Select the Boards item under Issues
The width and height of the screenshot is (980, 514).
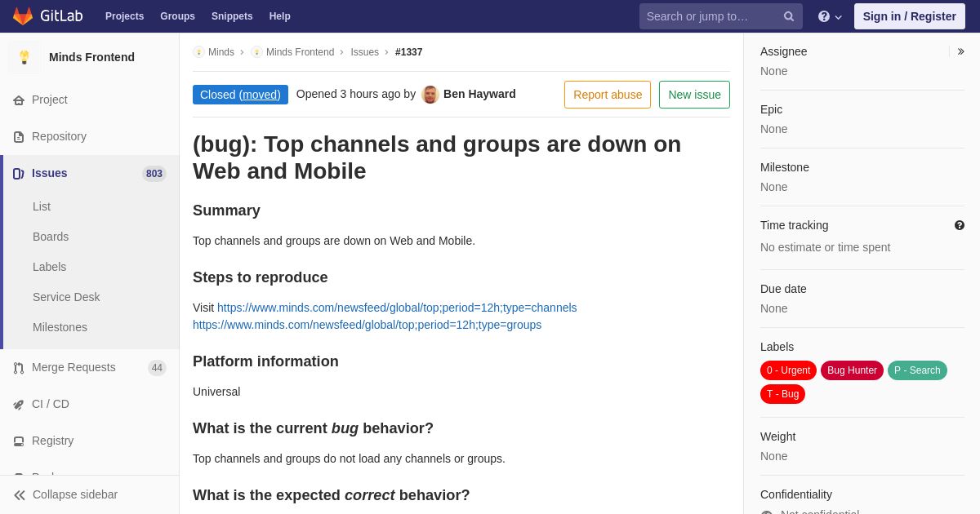click(51, 237)
